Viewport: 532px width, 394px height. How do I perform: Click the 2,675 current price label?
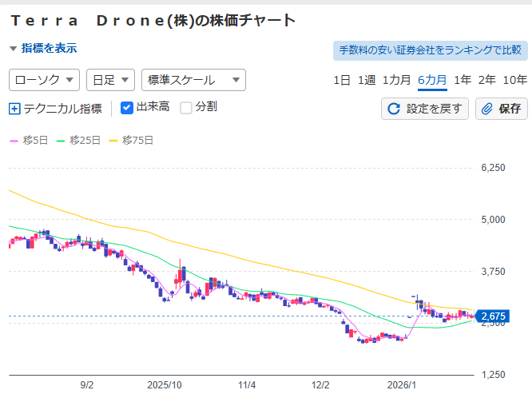[x=492, y=316]
